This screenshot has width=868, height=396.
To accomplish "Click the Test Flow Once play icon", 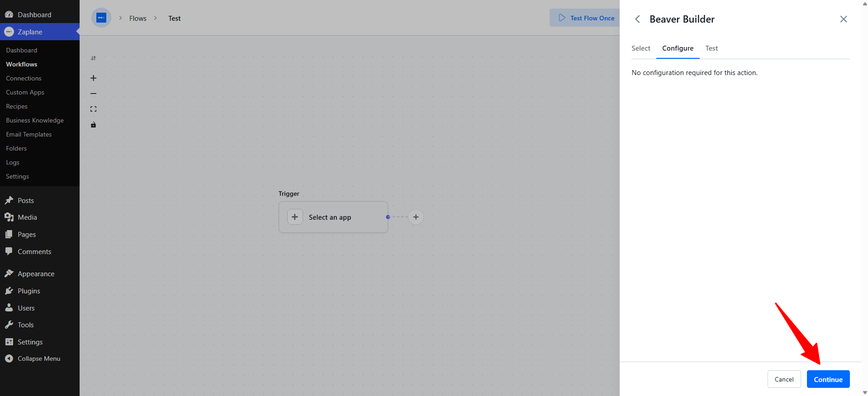I will click(562, 18).
